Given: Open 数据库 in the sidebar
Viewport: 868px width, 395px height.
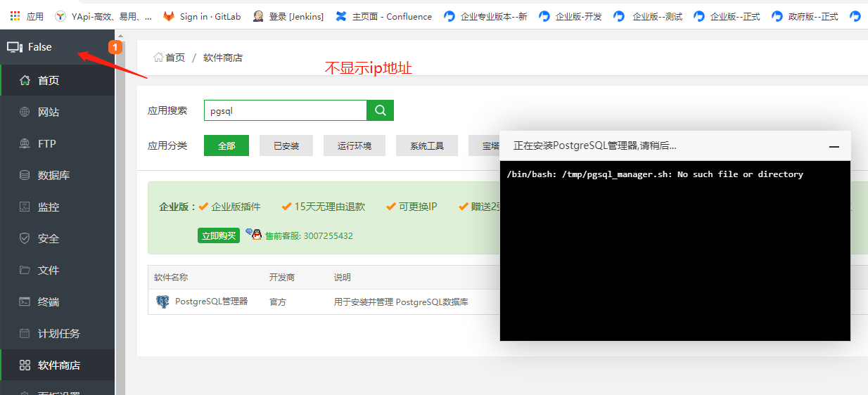Looking at the screenshot, I should (x=58, y=175).
